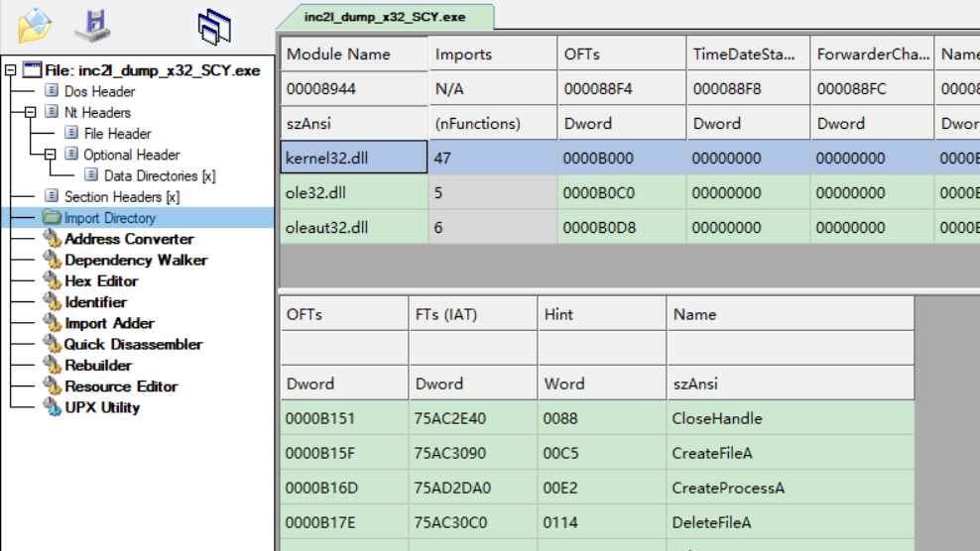Viewport: 980px width, 551px height.
Task: Collapse the root File tree node
Action: 10,70
